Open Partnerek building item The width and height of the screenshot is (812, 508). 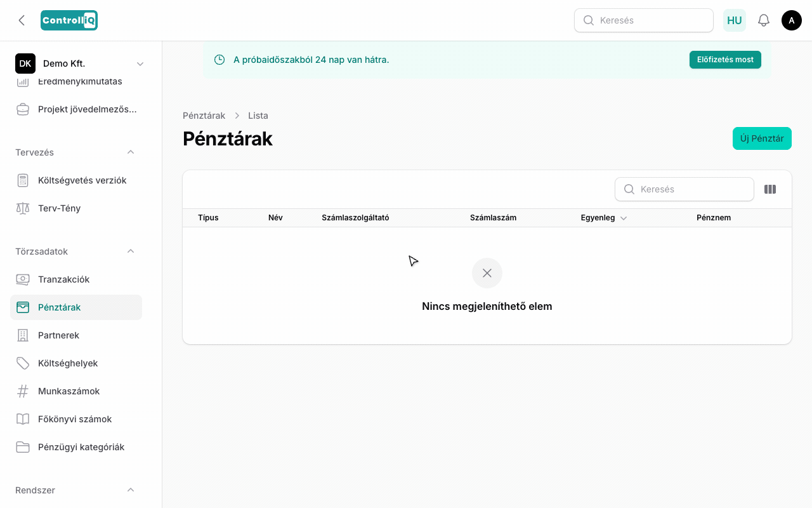[76, 335]
